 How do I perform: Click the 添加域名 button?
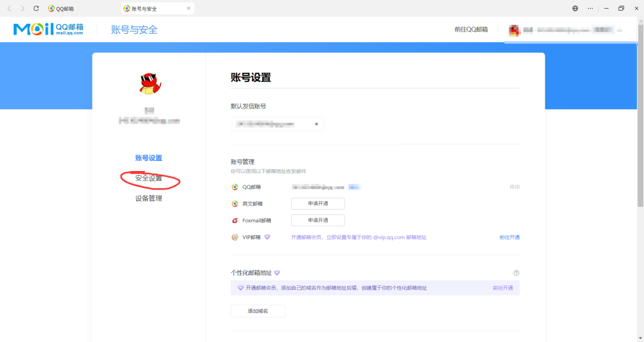258,311
